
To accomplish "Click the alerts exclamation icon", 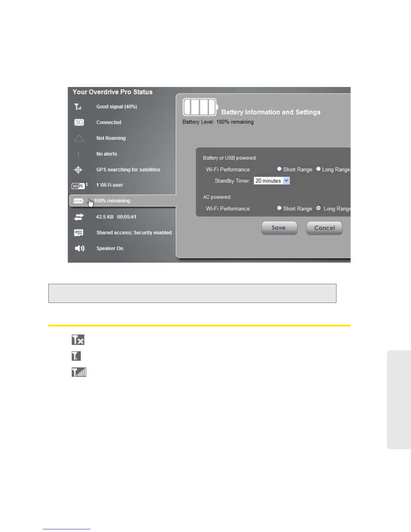I will pos(79,154).
